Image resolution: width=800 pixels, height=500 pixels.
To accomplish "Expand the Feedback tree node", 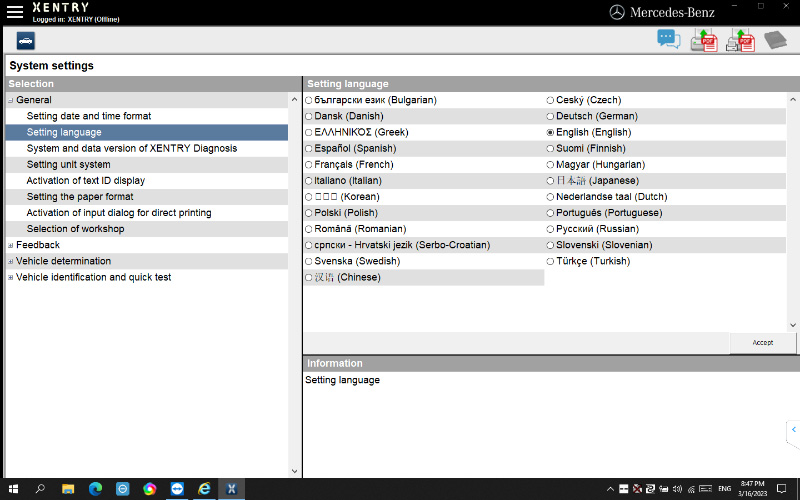I will pos(10,245).
